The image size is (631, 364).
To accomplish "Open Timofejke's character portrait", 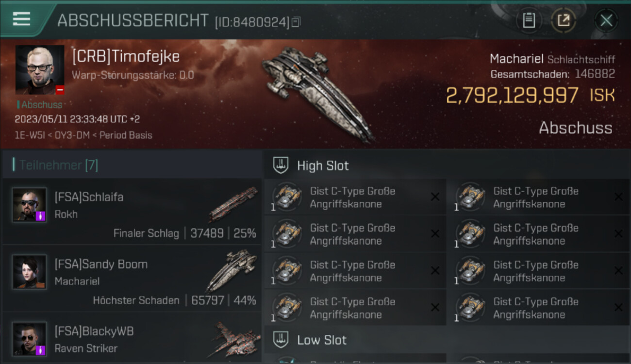I will pos(40,70).
